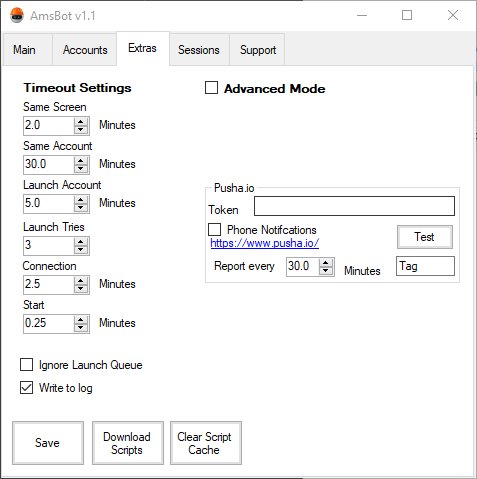The width and height of the screenshot is (477, 479).
Task: Decrease the Connection timeout value
Action: pos(81,289)
